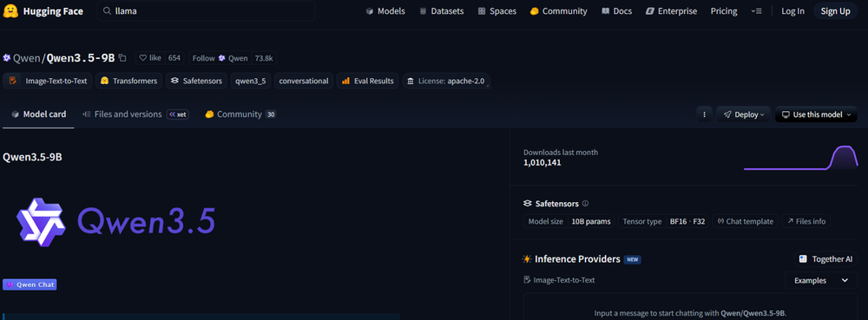Open the three-dot model options menu
This screenshot has width=868, height=320.
click(704, 114)
